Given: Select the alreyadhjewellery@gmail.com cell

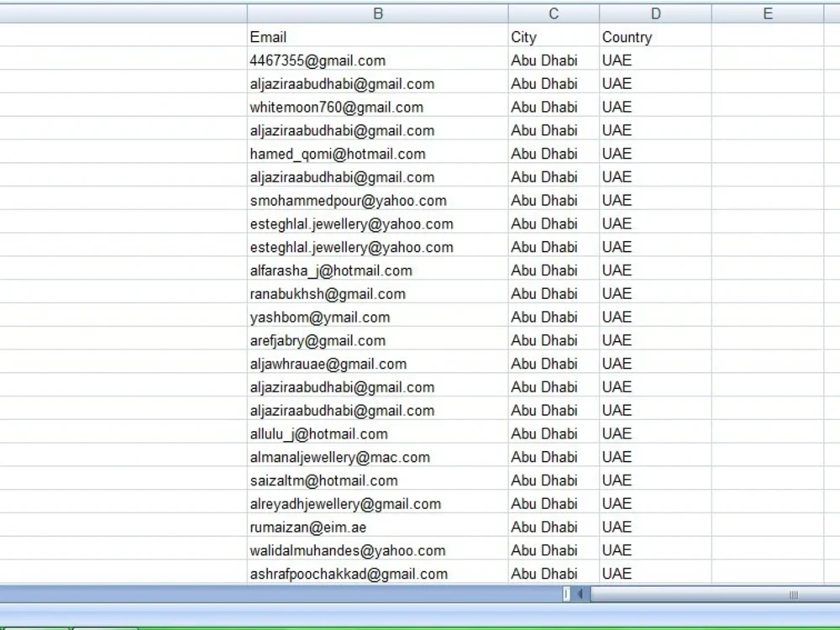Looking at the screenshot, I should point(378,503).
